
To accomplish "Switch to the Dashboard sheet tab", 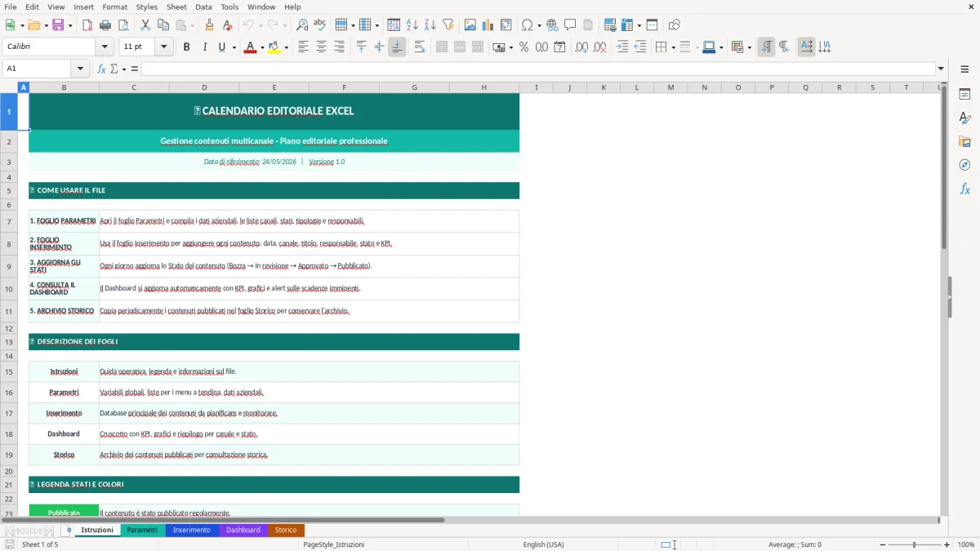I will (243, 531).
